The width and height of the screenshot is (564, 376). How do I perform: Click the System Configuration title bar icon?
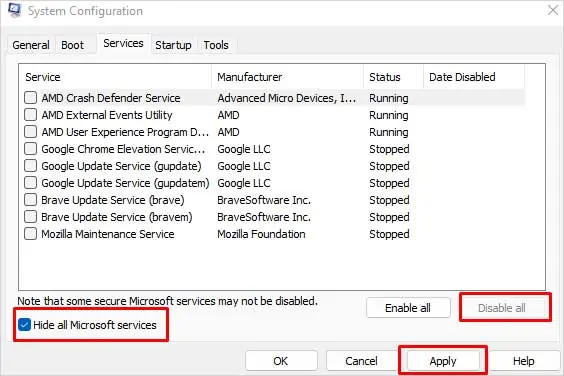coord(14,10)
